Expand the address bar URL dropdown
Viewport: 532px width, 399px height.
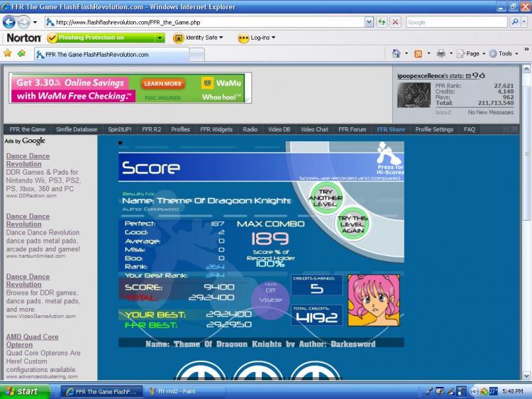click(x=369, y=22)
